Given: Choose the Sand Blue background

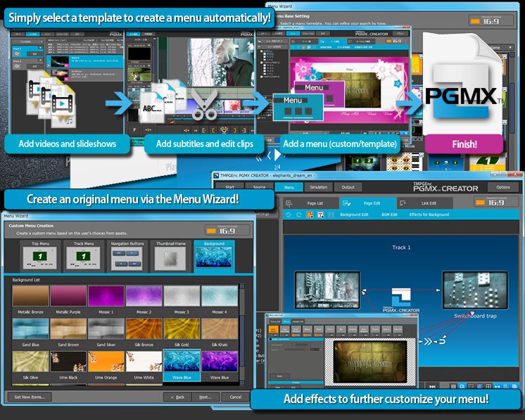Looking at the screenshot, I should (x=30, y=332).
